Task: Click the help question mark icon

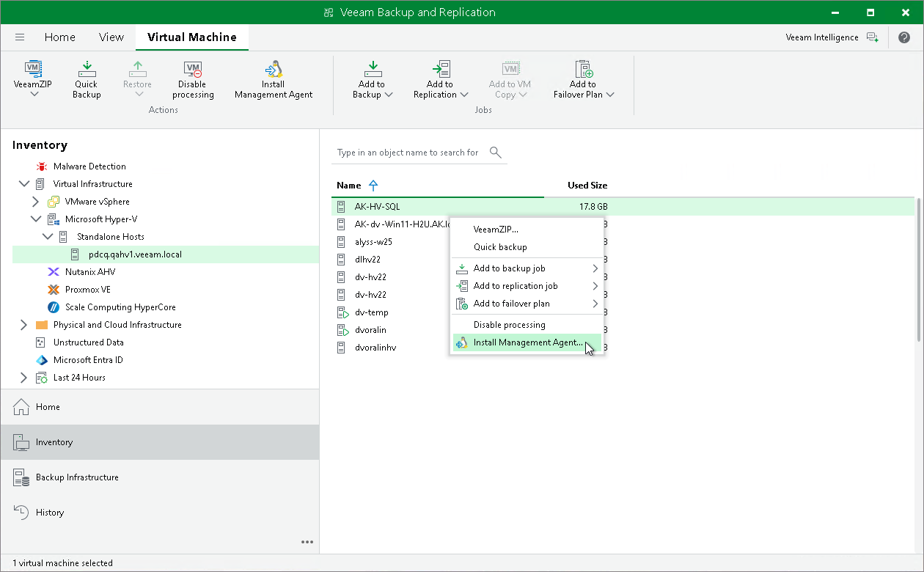Action: [903, 37]
